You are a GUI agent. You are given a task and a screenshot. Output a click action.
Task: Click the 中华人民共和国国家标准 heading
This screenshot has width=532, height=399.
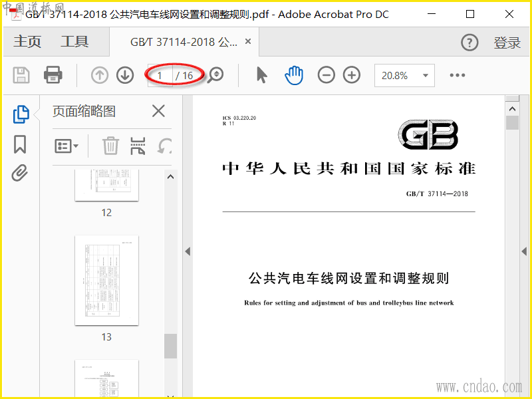[348, 169]
